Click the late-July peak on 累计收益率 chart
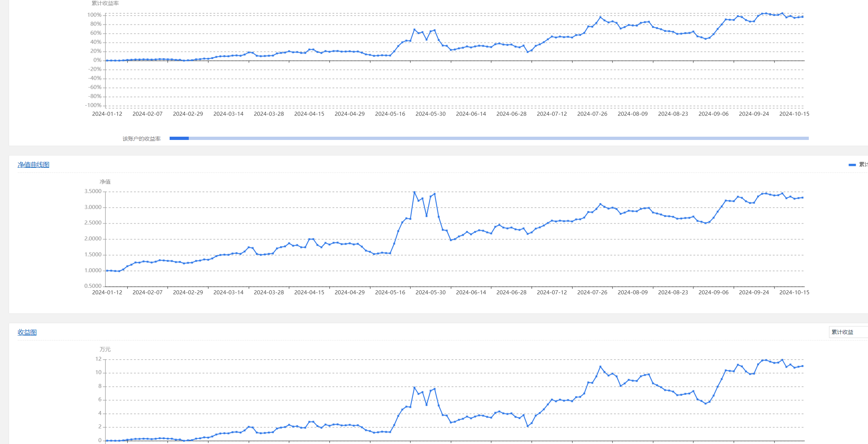This screenshot has width=868, height=444. click(x=601, y=17)
